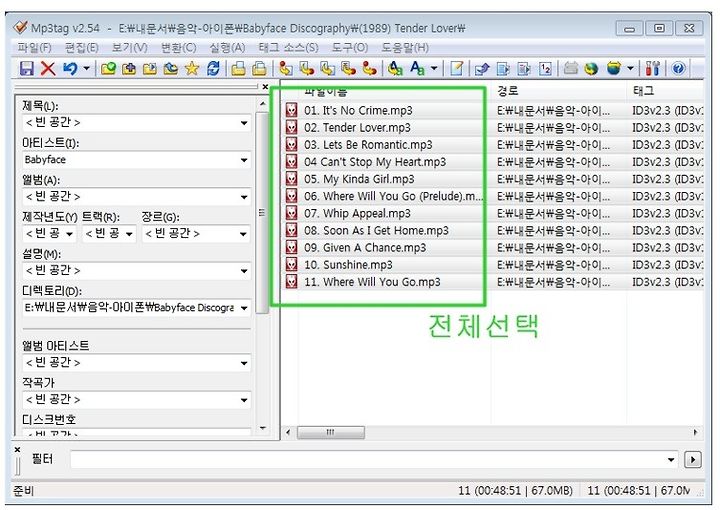
Task: Undo the last change with blue arrow
Action: click(70, 69)
